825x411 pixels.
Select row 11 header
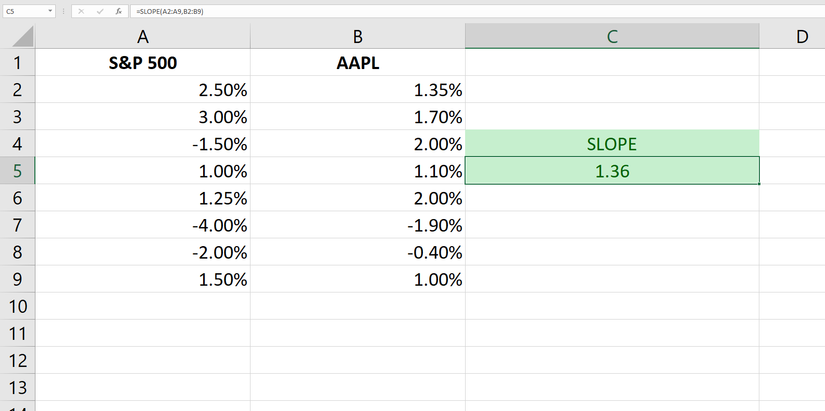(18, 334)
